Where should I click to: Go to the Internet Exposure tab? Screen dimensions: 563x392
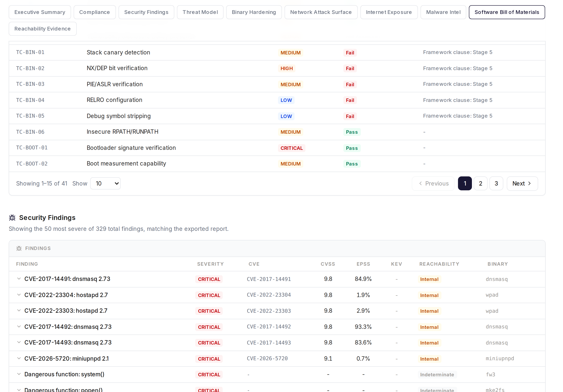point(389,12)
